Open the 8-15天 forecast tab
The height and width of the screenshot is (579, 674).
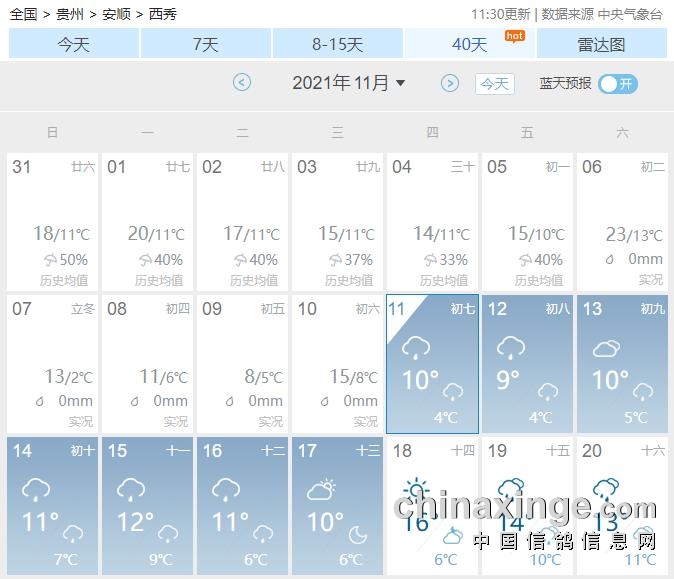pos(338,44)
